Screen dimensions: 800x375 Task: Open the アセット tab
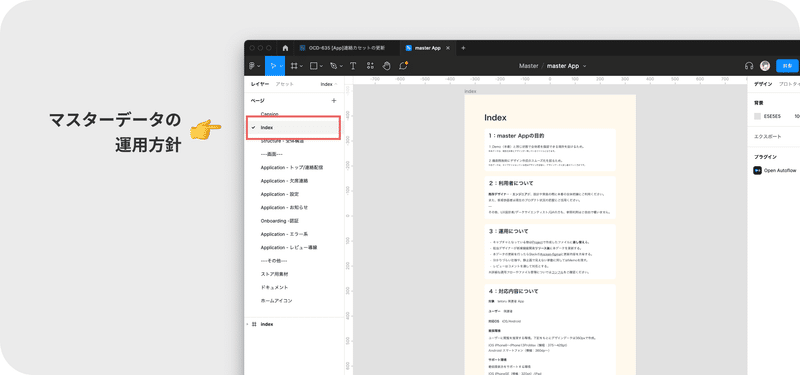point(284,84)
